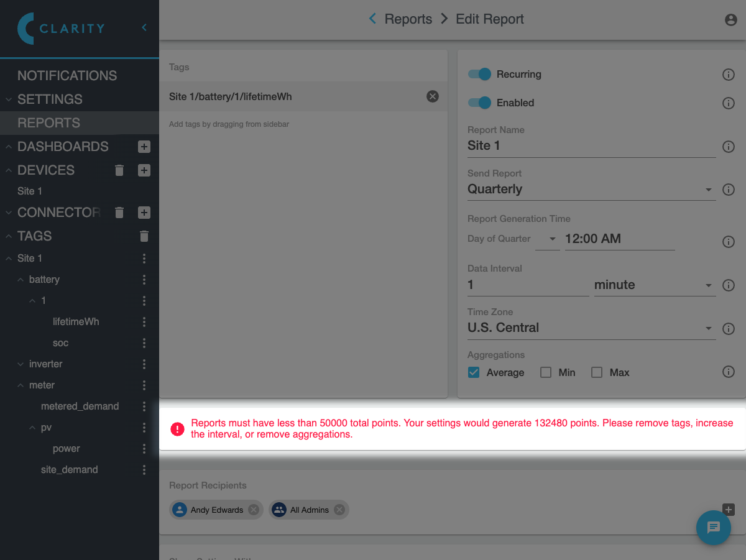Screen dimensions: 746x560
Task: Open info icon next to Recurring
Action: coord(728,75)
